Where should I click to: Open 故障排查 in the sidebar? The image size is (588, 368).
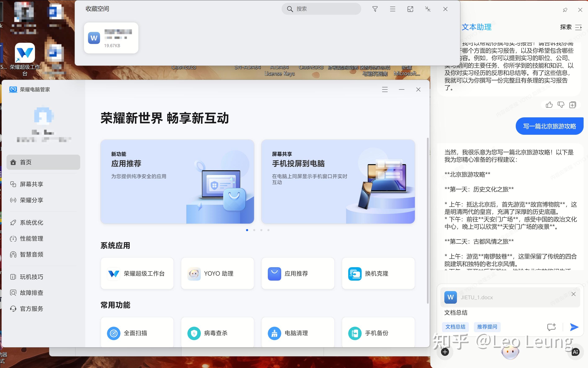point(43,293)
